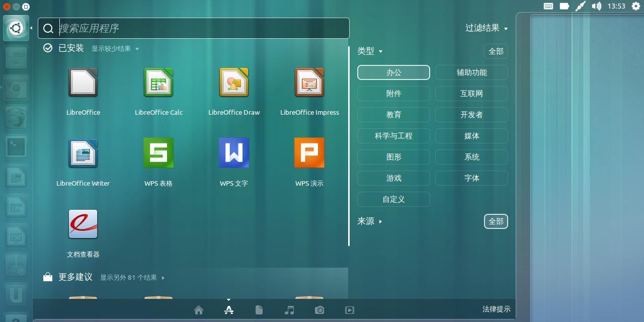The image size is (644, 322).
Task: Switch to the Photos lens
Action: click(x=319, y=310)
